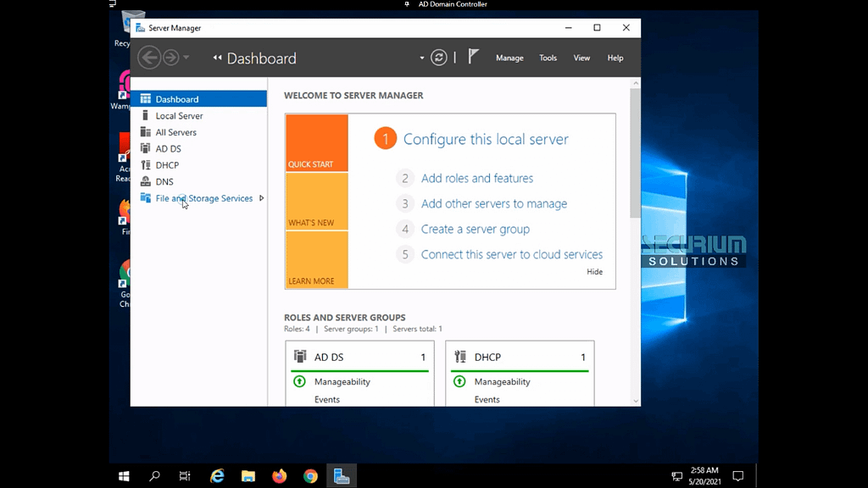The image size is (868, 488).
Task: Open the Action Center notification icon
Action: tap(738, 476)
